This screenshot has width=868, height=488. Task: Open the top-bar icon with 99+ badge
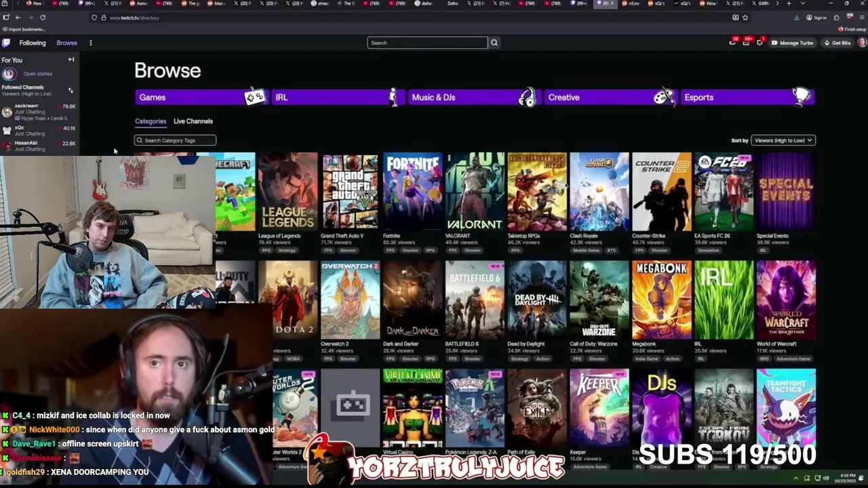point(746,43)
